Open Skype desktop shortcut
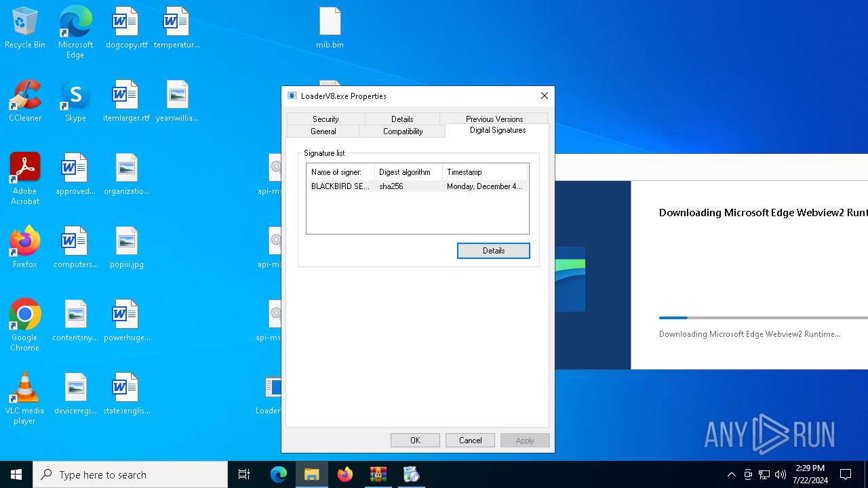Image resolution: width=868 pixels, height=488 pixels. click(x=75, y=101)
